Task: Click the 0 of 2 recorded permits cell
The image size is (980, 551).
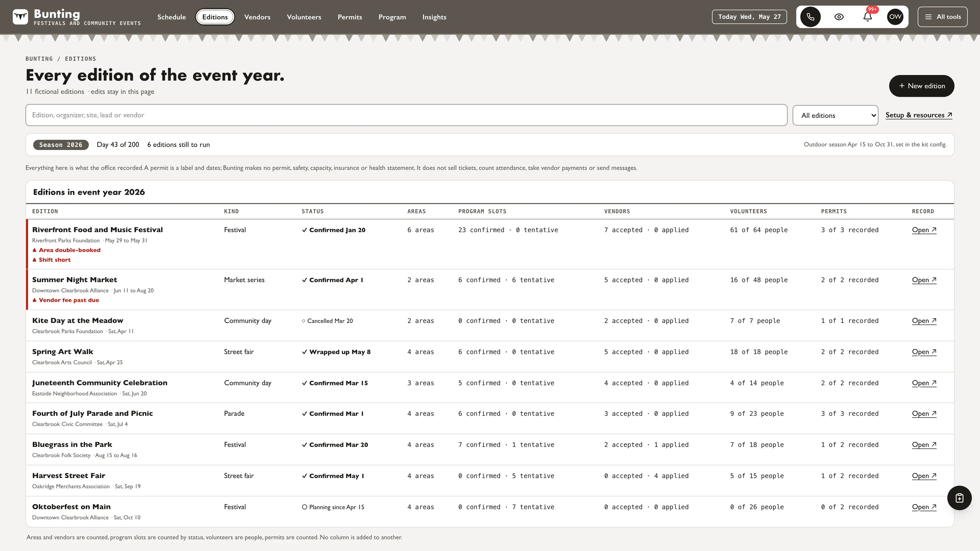Action: pyautogui.click(x=850, y=507)
